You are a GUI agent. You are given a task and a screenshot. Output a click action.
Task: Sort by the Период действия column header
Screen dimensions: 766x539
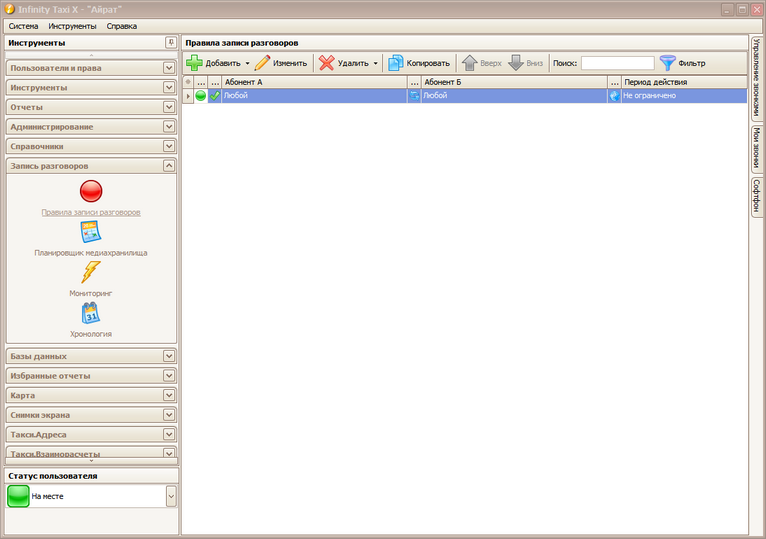[x=684, y=82]
